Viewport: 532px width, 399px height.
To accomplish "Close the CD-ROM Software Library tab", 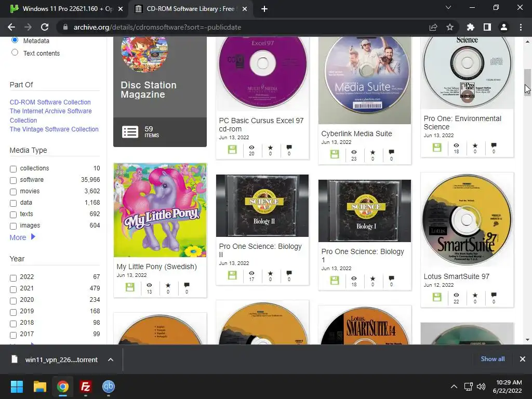I will pyautogui.click(x=244, y=9).
